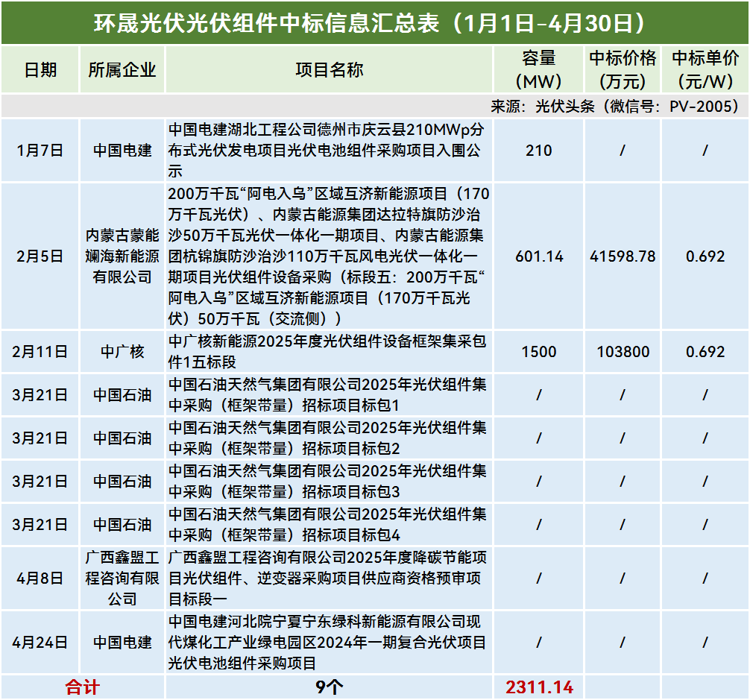Select the date cell 2月11日
Viewport: 750px width, 700px height.
click(40, 351)
